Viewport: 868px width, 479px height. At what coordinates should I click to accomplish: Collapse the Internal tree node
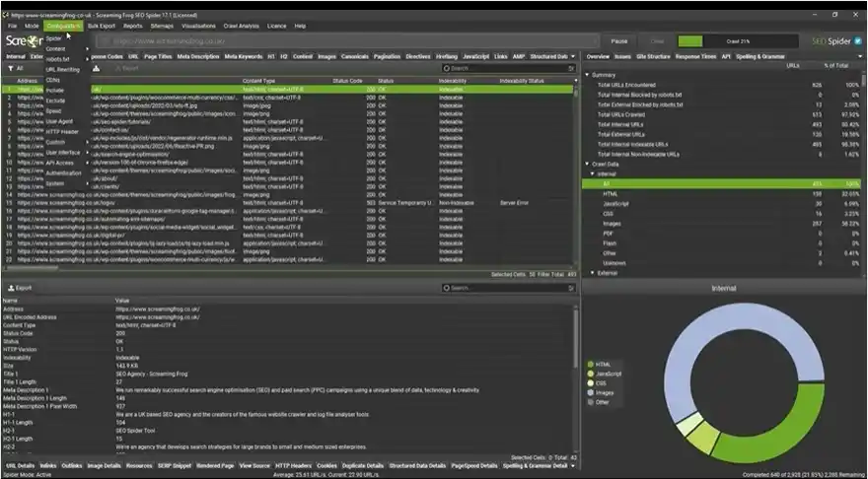pyautogui.click(x=593, y=174)
